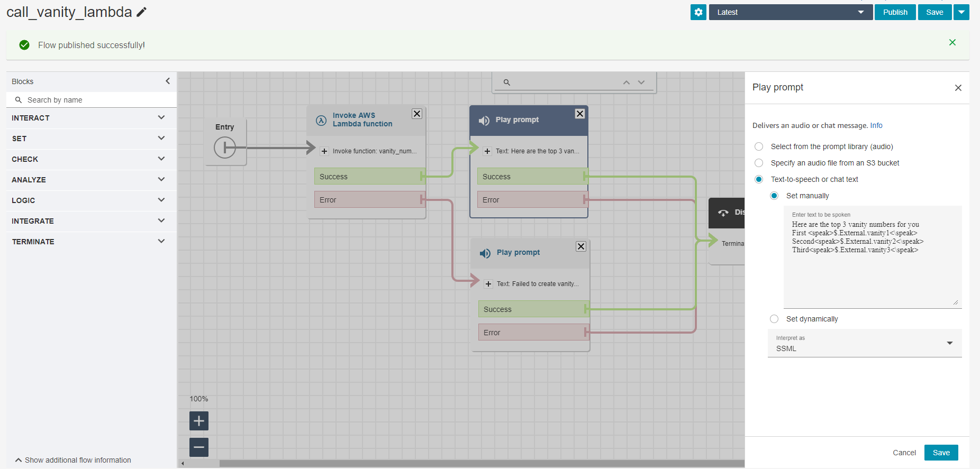Choose Set manually radio button
Viewport: 980px width, 469px height.
click(x=774, y=196)
